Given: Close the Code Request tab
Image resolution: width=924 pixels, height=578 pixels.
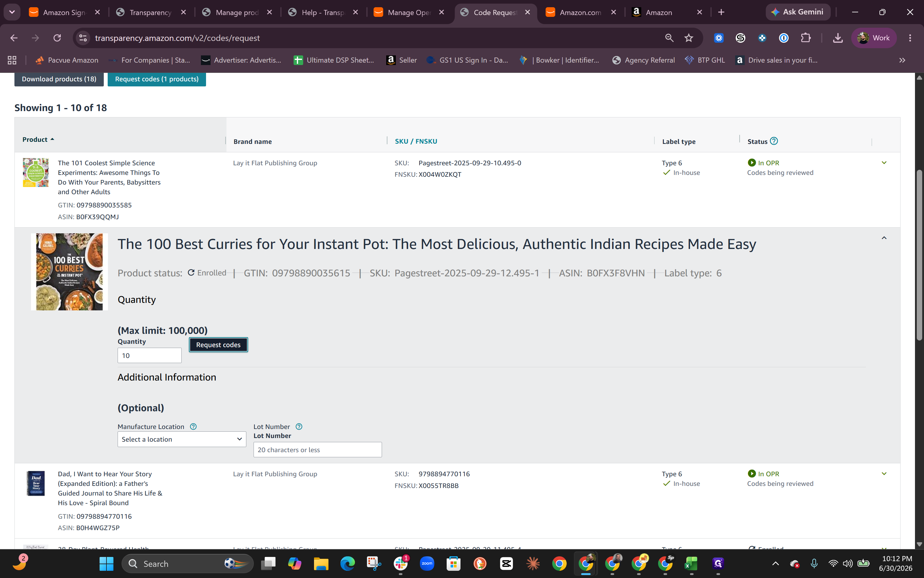Looking at the screenshot, I should pyautogui.click(x=528, y=12).
